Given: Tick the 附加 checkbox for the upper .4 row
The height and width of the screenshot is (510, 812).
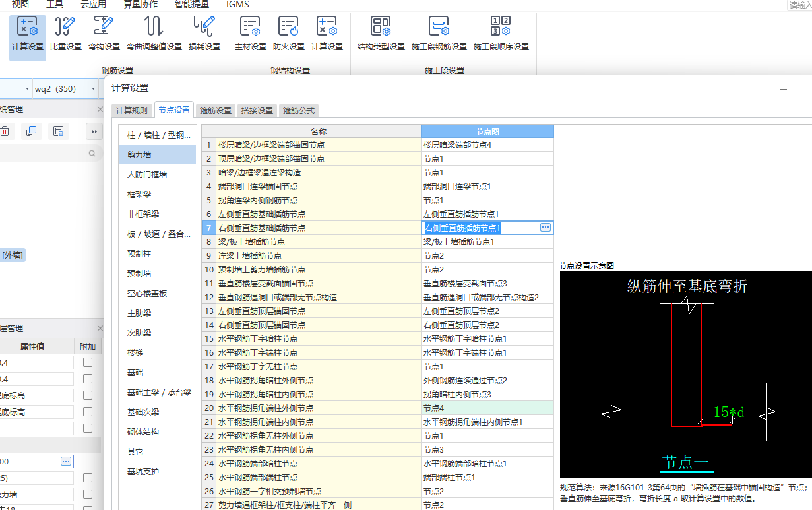Looking at the screenshot, I should [88, 362].
